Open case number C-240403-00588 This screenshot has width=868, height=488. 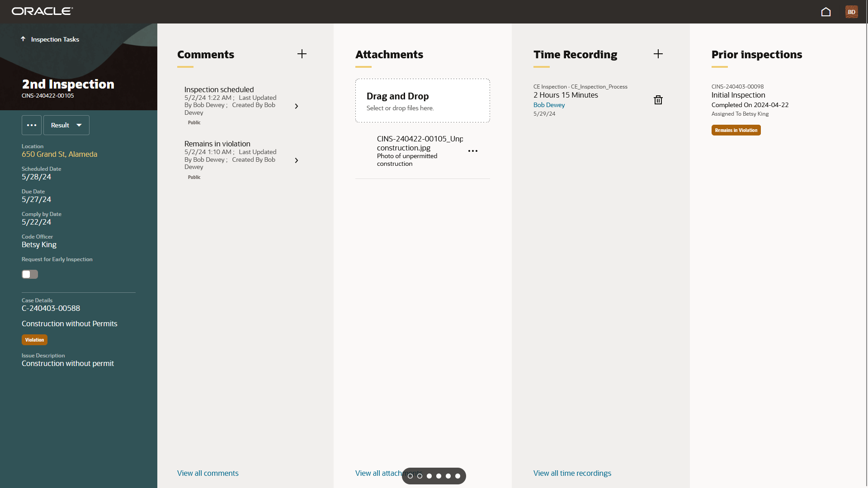click(x=51, y=308)
